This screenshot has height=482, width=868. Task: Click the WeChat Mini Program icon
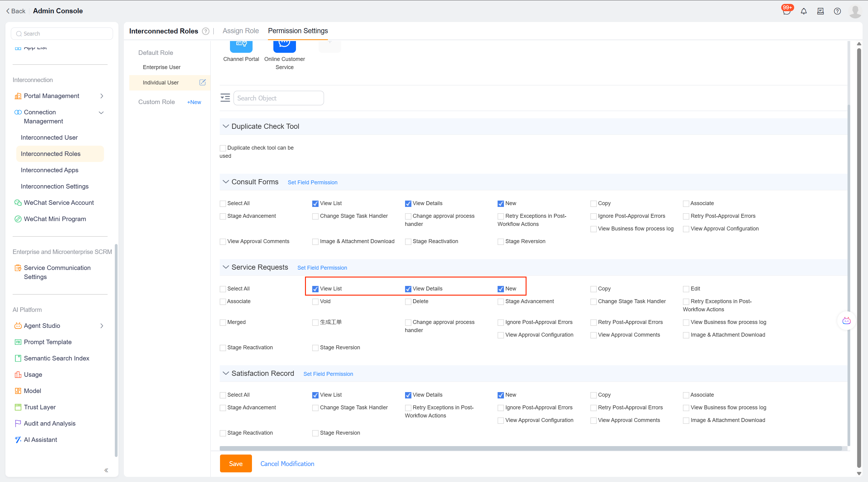point(18,219)
